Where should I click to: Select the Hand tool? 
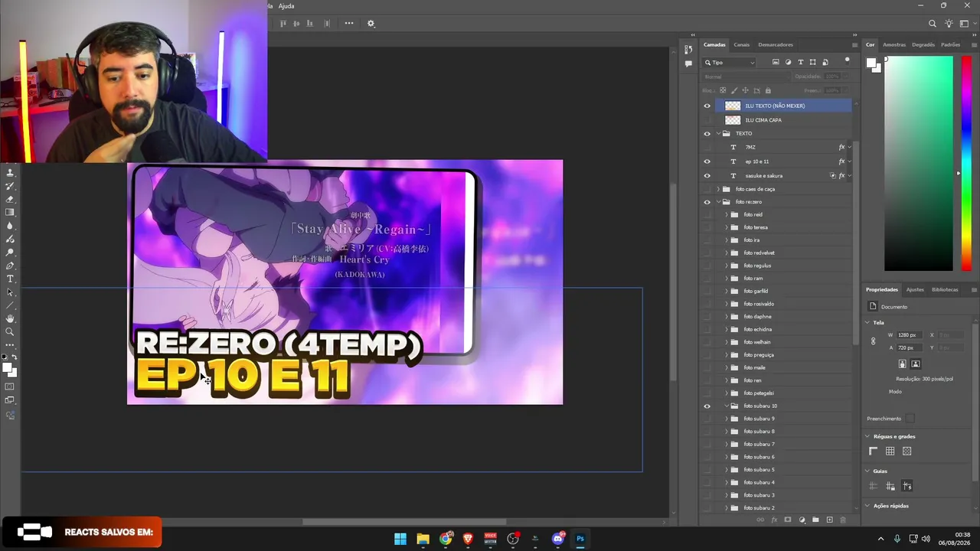10,318
